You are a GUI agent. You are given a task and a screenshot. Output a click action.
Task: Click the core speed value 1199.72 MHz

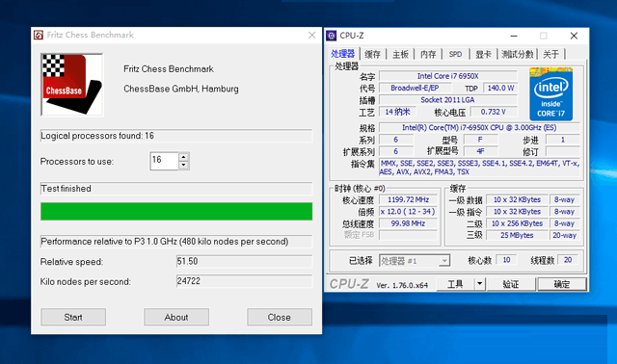click(408, 199)
